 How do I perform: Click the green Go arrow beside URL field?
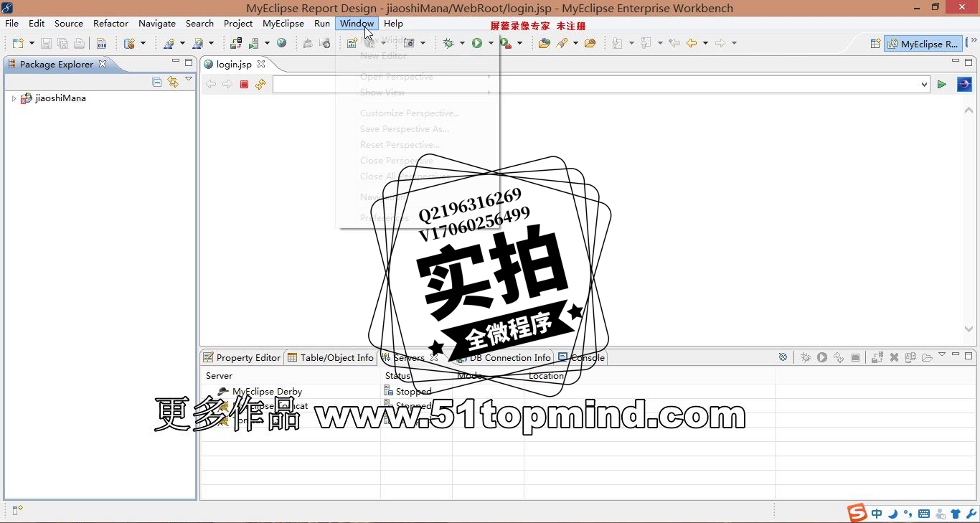[942, 85]
